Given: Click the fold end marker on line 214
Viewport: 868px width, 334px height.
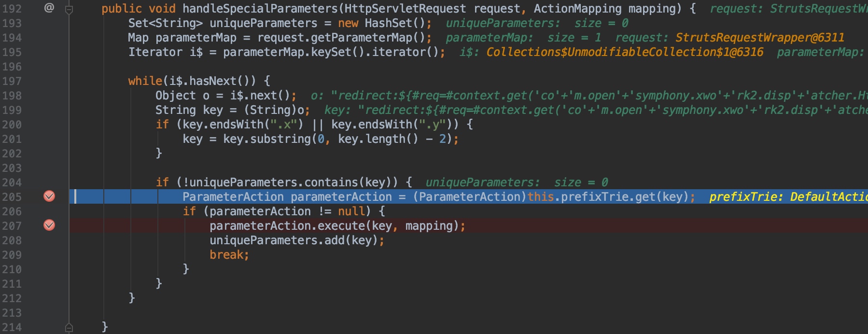Looking at the screenshot, I should pos(69,327).
